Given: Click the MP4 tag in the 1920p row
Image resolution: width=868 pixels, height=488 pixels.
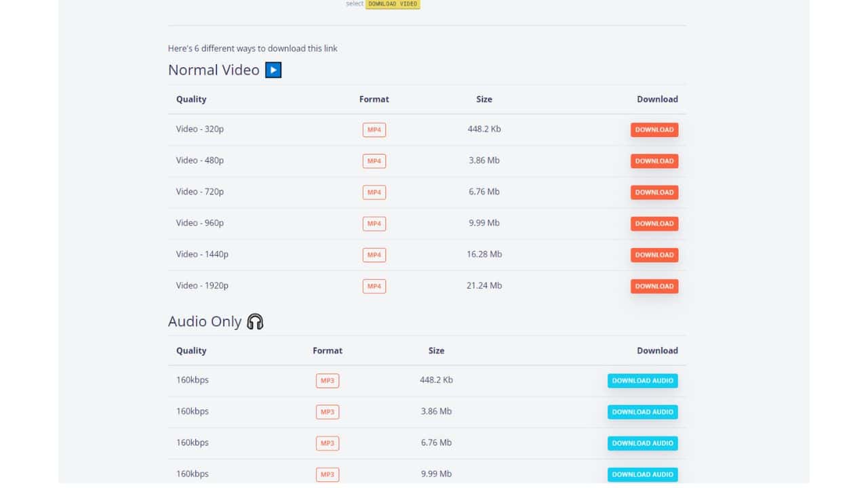Looking at the screenshot, I should coord(374,286).
